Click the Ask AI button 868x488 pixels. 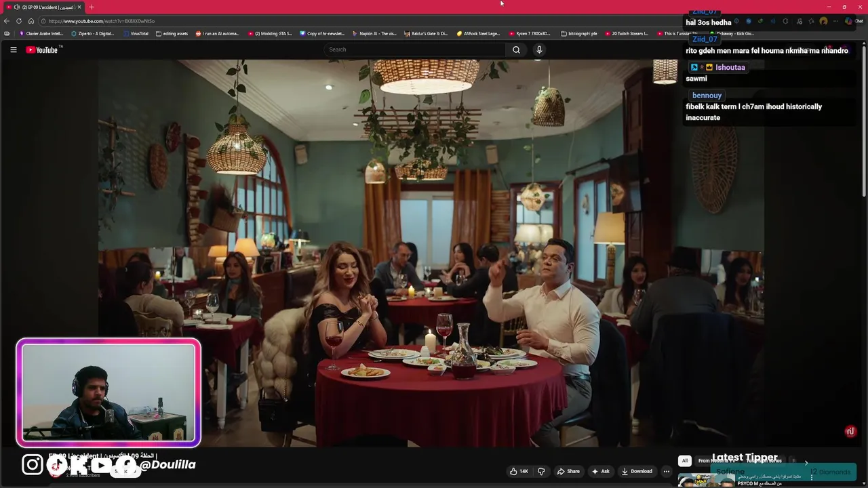point(600,471)
